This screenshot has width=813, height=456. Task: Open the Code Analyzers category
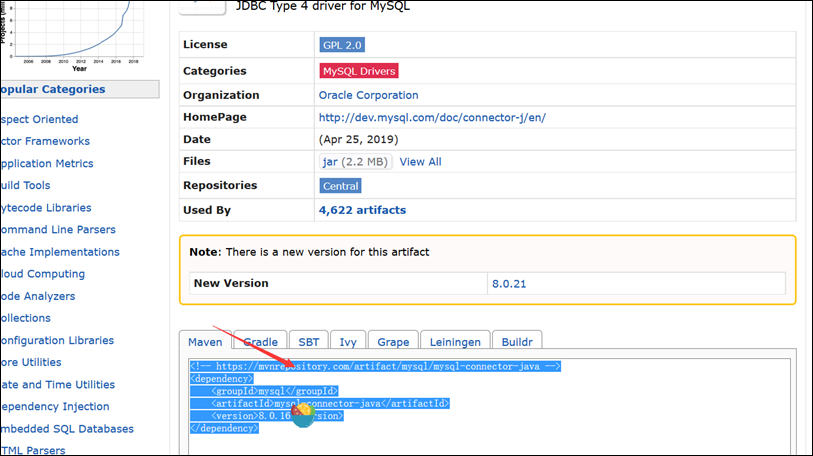pyautogui.click(x=37, y=296)
